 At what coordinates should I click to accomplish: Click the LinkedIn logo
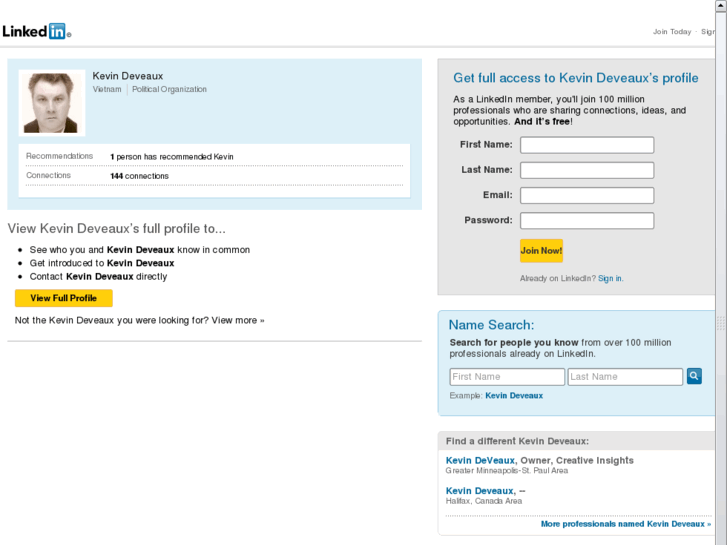[x=36, y=32]
